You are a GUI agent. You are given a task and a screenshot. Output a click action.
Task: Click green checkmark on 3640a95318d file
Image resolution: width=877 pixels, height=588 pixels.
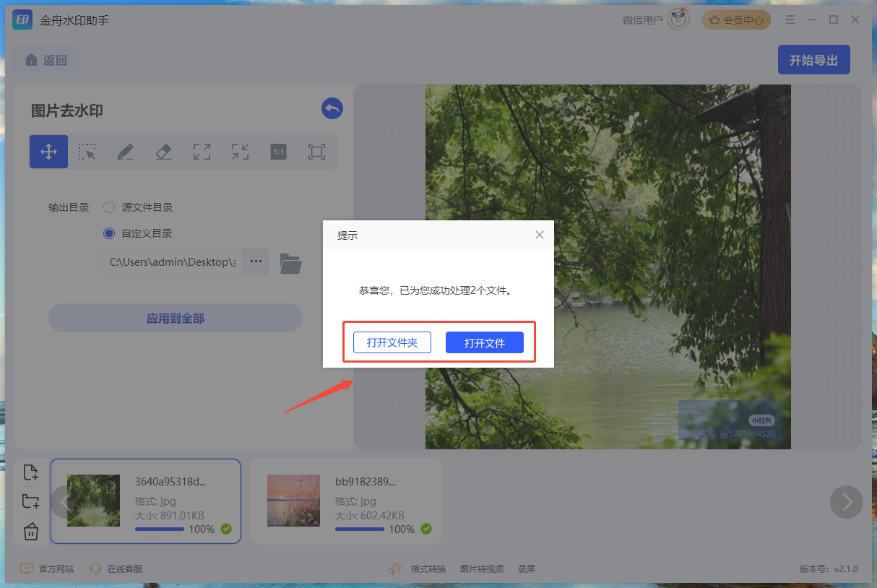(226, 529)
